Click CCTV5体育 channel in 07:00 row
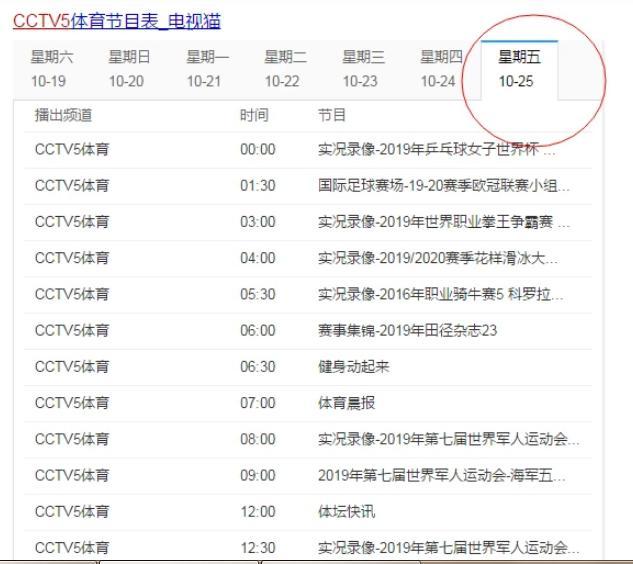 (72, 403)
